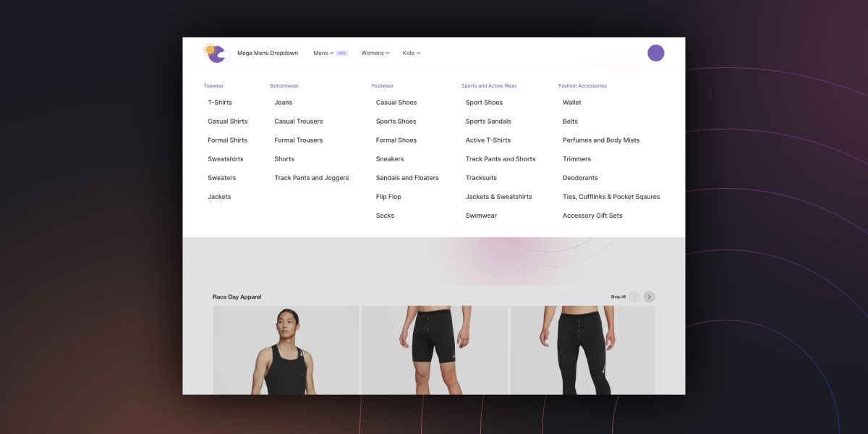Select Casual Trousers in menu
This screenshot has height=434, width=868.
pyautogui.click(x=299, y=122)
